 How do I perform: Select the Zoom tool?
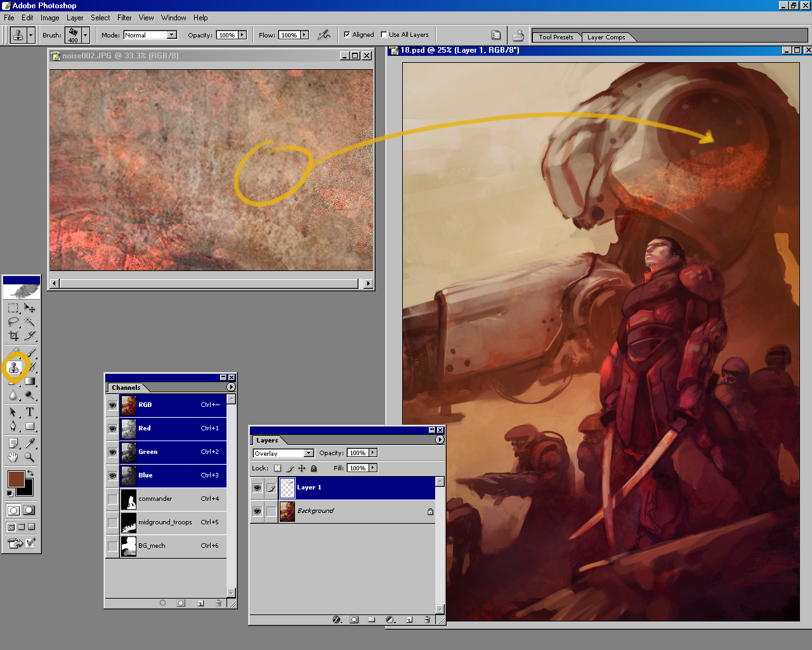(30, 457)
